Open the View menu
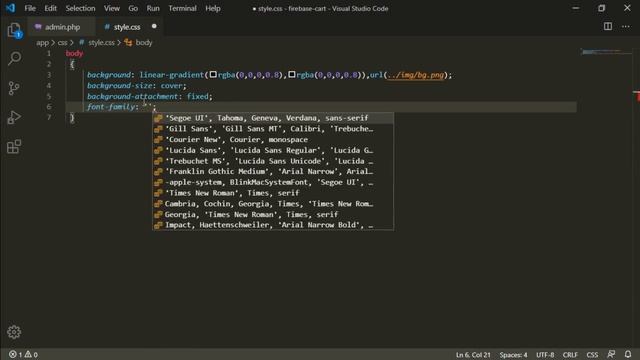 pos(111,8)
